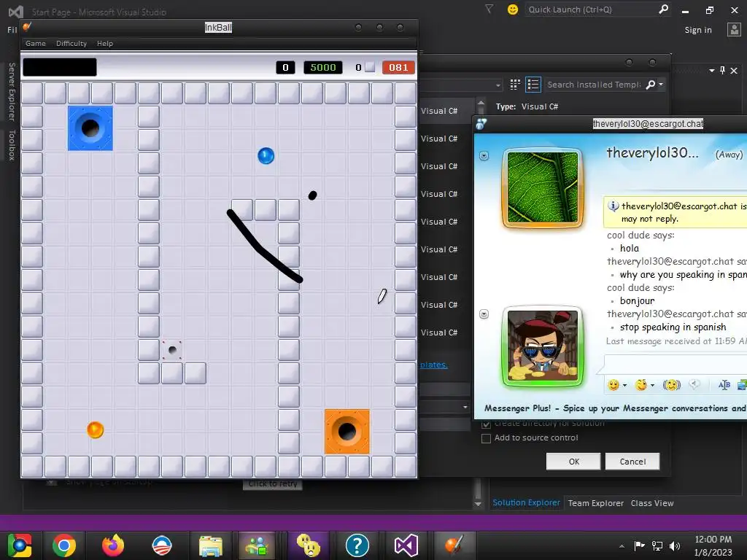Open the winks dropdown arrow
This screenshot has height=560, width=747.
point(652,385)
